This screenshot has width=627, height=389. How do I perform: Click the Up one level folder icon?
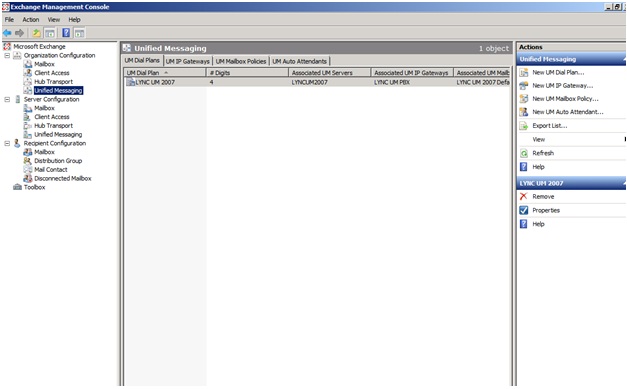pyautogui.click(x=36, y=33)
